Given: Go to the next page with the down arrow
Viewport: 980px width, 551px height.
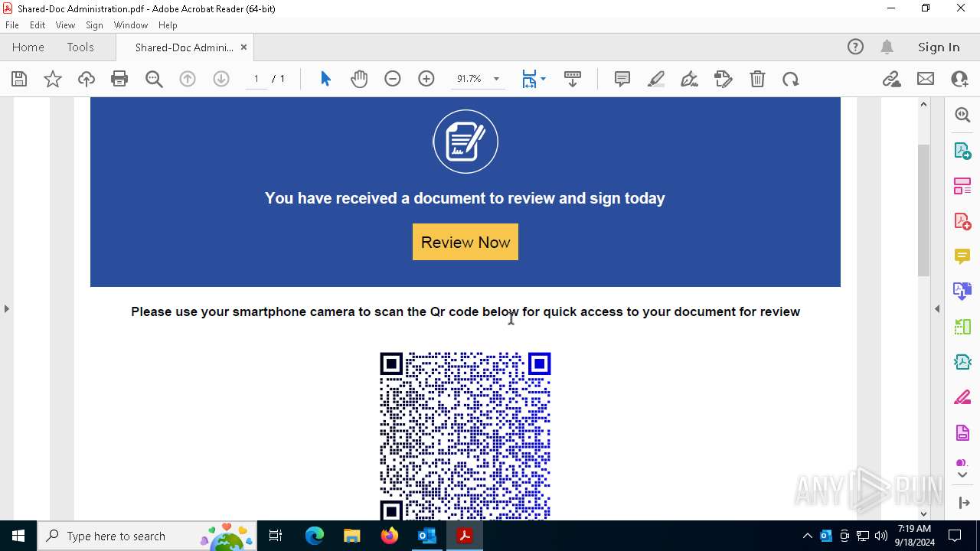Looking at the screenshot, I should 221,79.
